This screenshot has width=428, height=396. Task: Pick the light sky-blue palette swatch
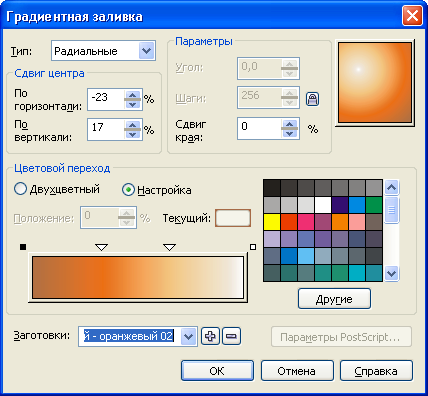(306, 256)
